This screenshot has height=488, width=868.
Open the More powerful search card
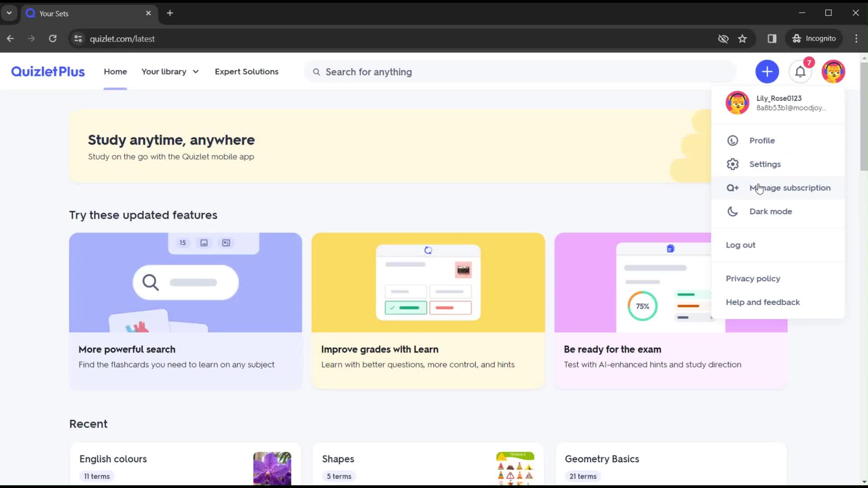185,310
